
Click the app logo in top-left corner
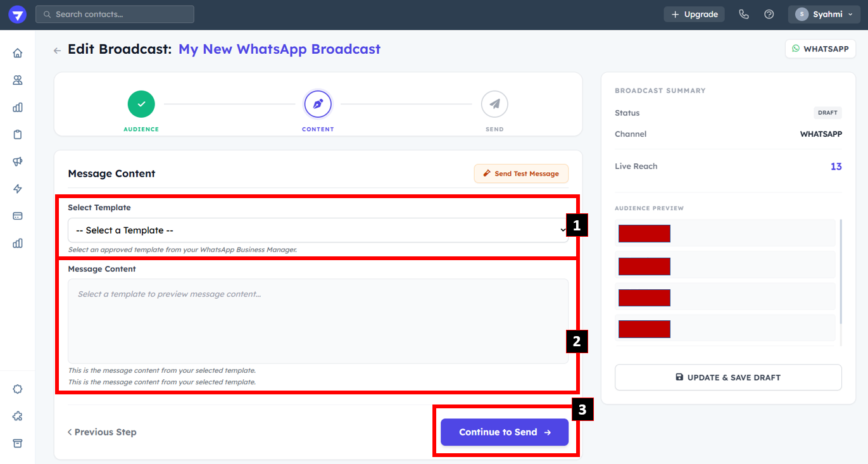pos(18,15)
